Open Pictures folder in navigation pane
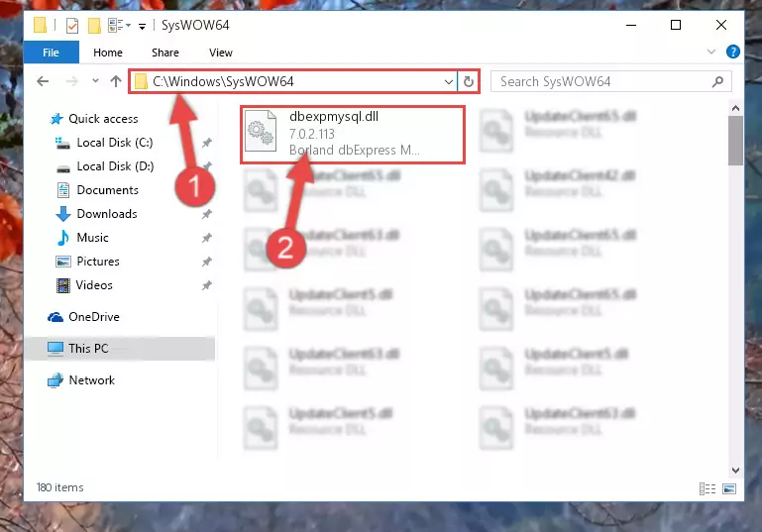 point(98,262)
